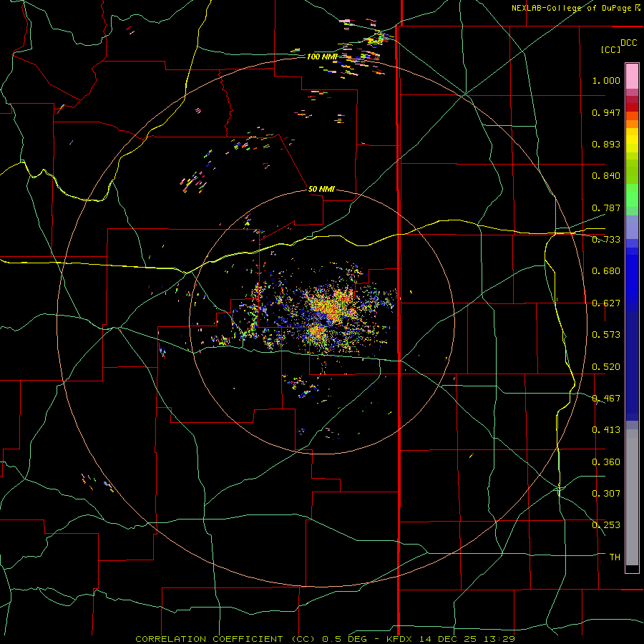Screen dimensions: 644x644
Task: Click the 0.840 scale value
Action: coord(606,176)
